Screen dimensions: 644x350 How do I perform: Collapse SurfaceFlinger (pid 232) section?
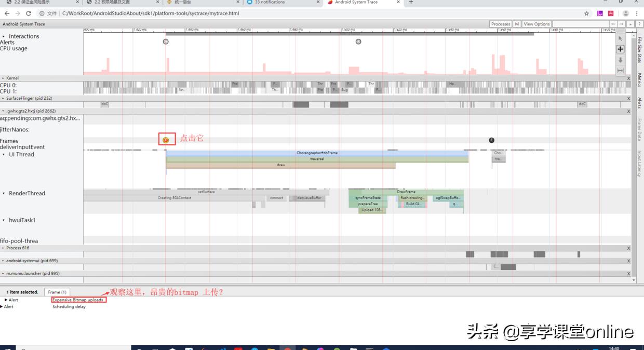pyautogui.click(x=3, y=98)
